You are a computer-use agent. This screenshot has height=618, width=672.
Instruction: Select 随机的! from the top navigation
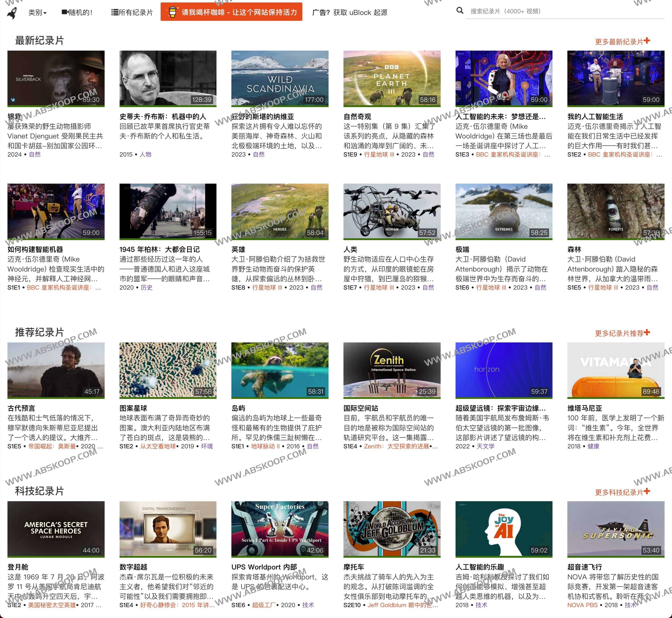[x=80, y=12]
